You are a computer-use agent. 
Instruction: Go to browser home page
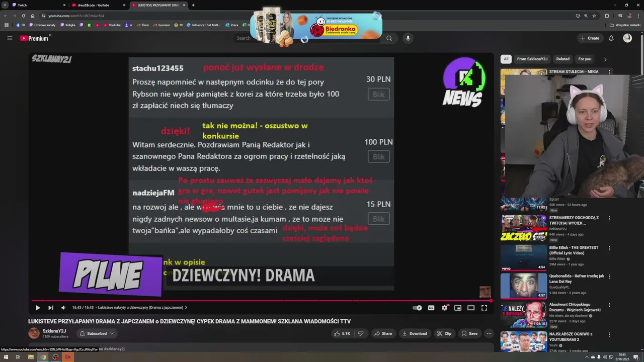(x=33, y=16)
